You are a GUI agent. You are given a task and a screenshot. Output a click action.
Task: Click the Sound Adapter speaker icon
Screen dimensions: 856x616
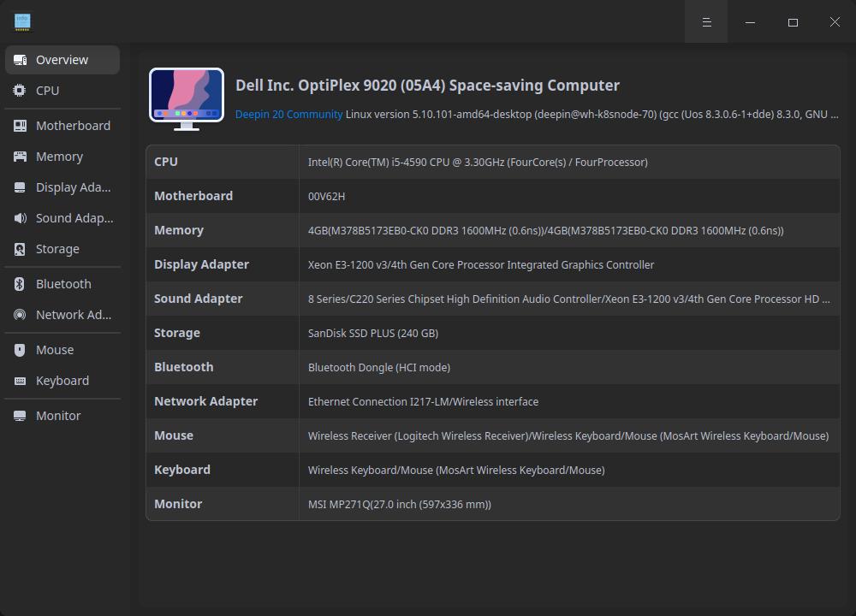pyautogui.click(x=21, y=218)
